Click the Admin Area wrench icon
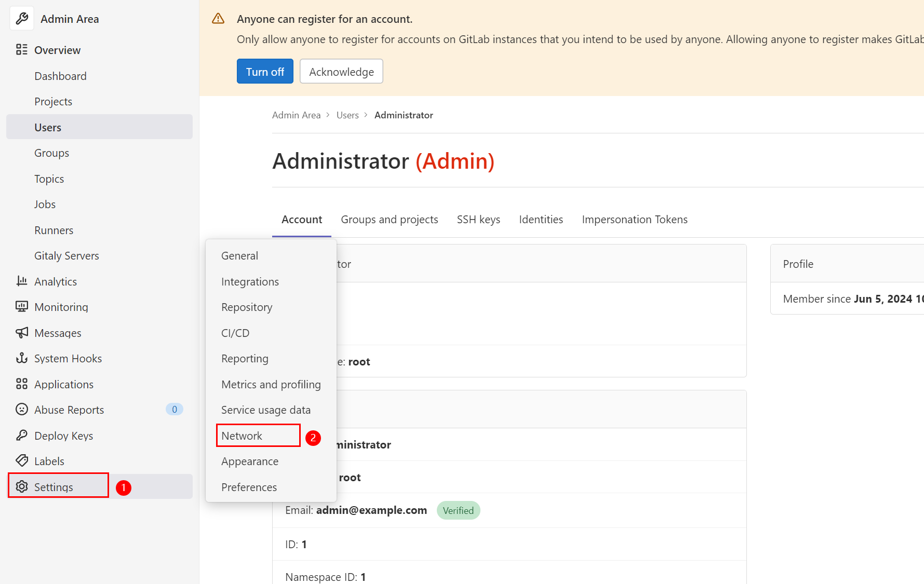The image size is (924, 584). [21, 18]
